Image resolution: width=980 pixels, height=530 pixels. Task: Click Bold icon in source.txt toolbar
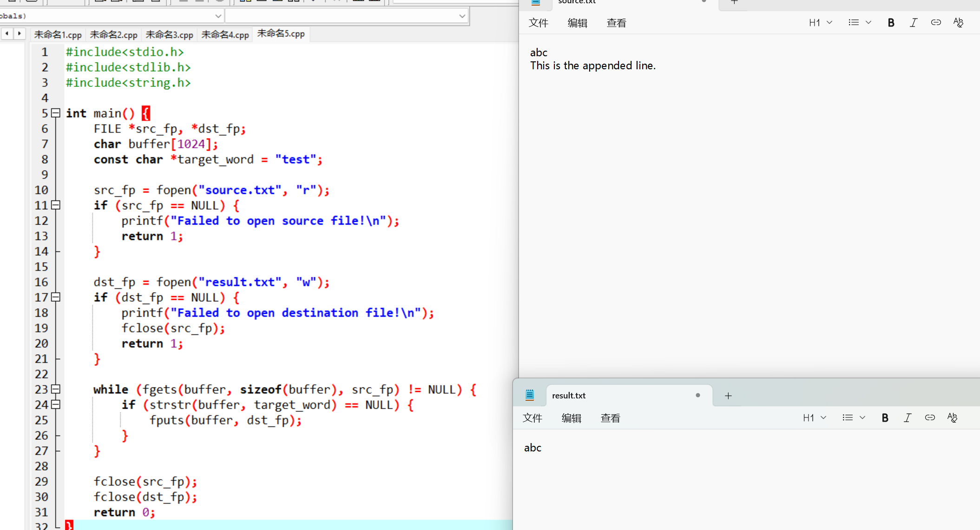click(x=891, y=23)
